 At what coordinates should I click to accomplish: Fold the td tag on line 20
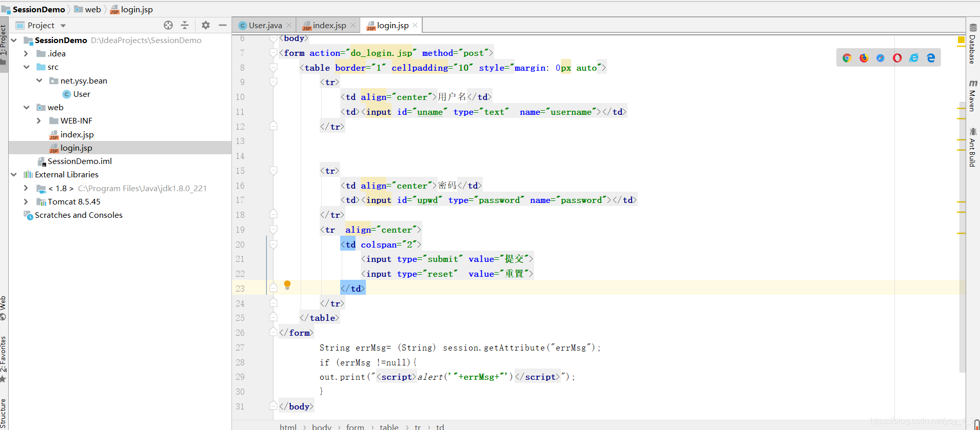coord(273,244)
